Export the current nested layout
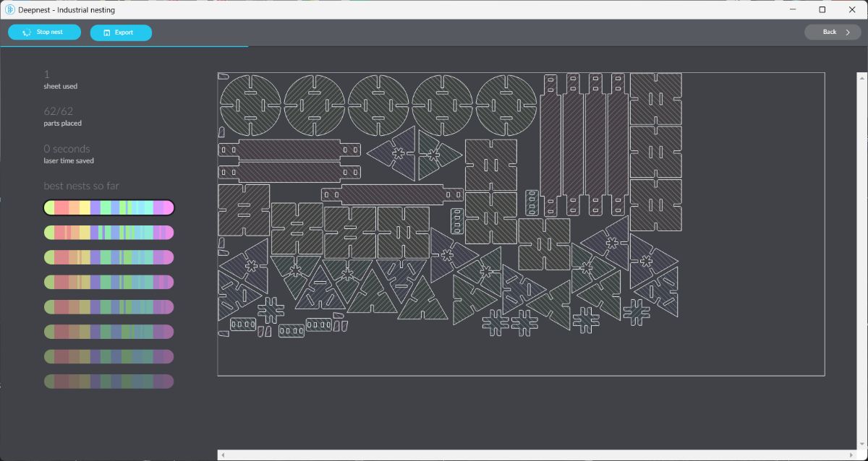Screen dimensions: 868x461 click(121, 32)
